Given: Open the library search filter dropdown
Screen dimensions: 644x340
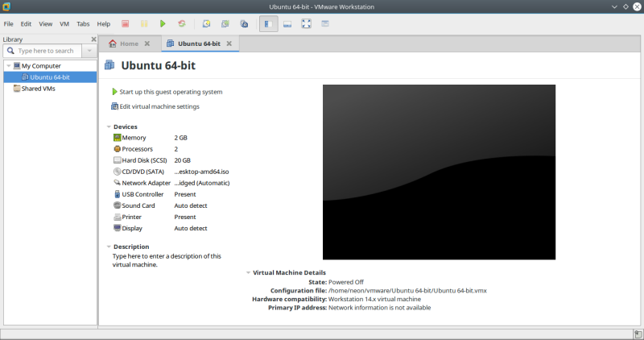Looking at the screenshot, I should pyautogui.click(x=89, y=51).
